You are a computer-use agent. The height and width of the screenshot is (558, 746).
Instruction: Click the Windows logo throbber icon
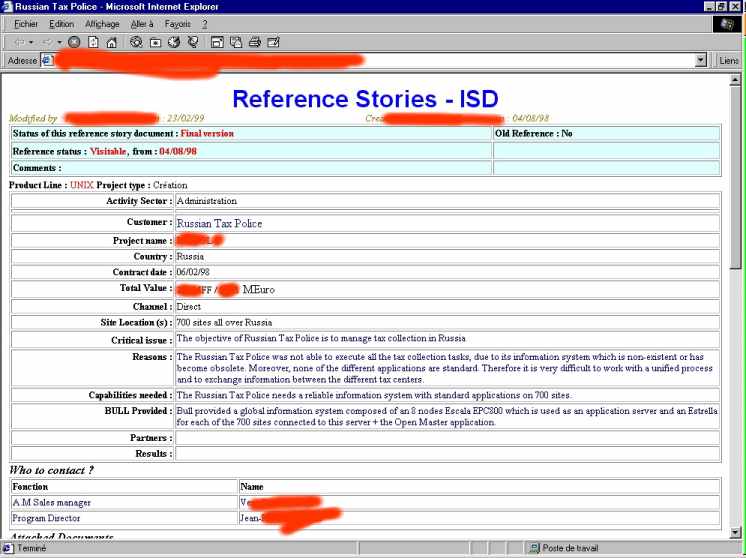coord(727,24)
